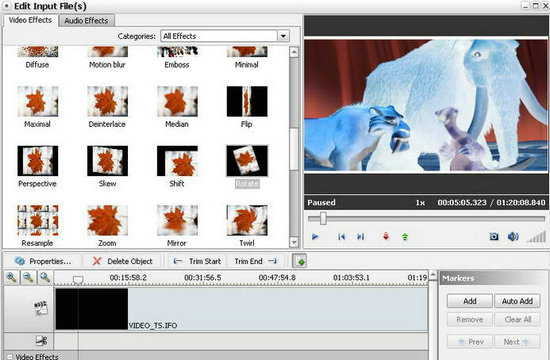Click the green diamond toolbar toggle button
This screenshot has width=550, height=360.
[x=299, y=261]
